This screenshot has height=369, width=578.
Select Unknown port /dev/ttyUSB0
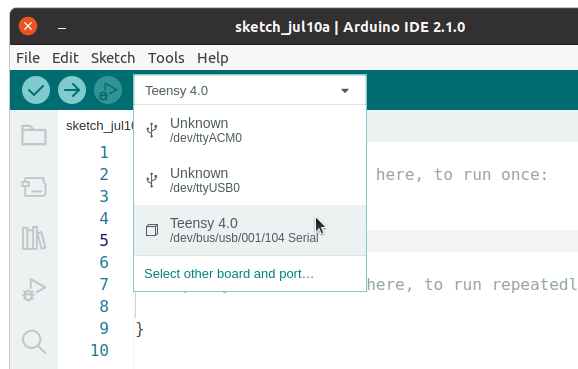[x=250, y=180]
